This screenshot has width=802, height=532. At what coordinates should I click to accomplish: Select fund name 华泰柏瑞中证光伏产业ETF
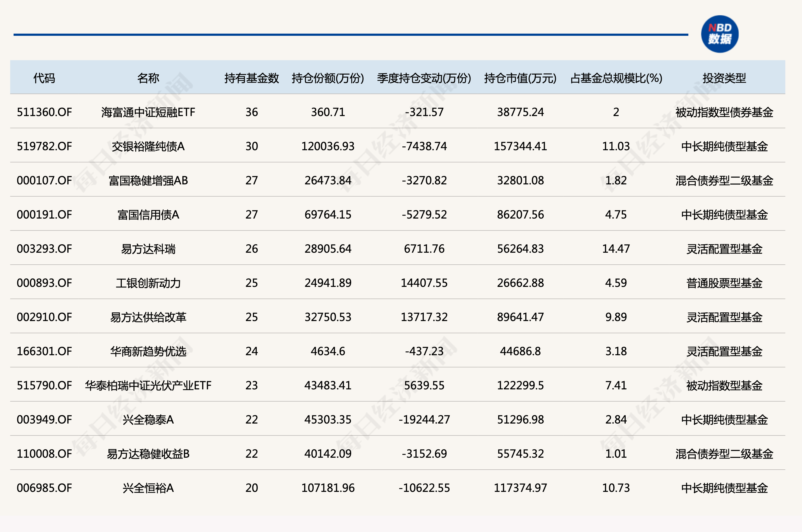point(148,385)
